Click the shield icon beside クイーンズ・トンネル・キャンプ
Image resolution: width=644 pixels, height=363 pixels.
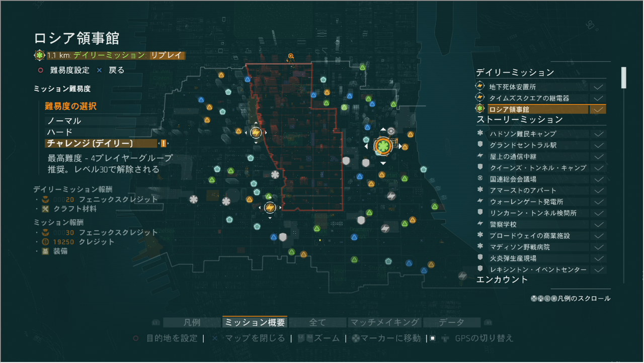pyautogui.click(x=480, y=167)
